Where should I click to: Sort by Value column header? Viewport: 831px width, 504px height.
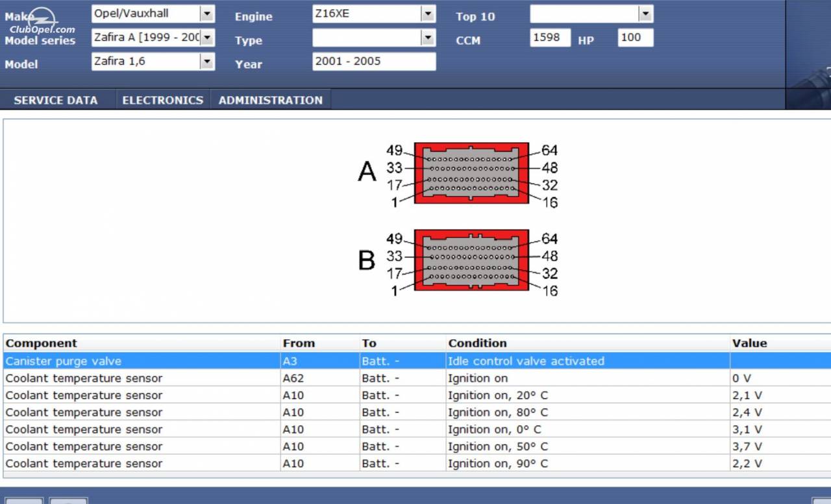click(780, 343)
